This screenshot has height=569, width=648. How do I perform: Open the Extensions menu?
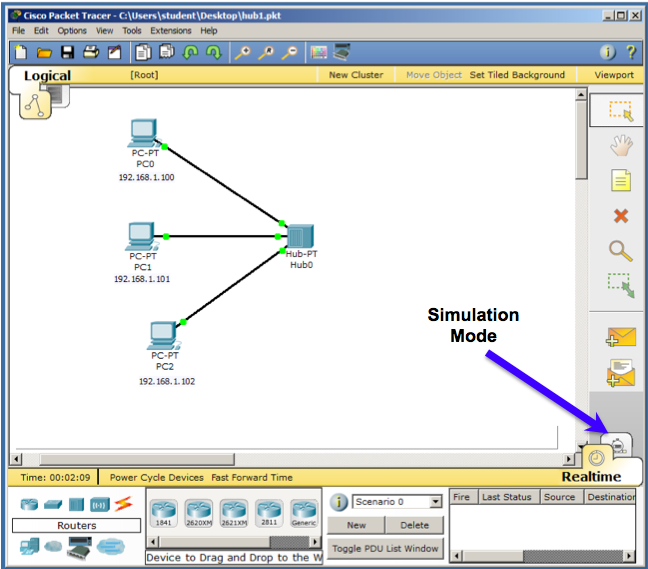(x=171, y=31)
